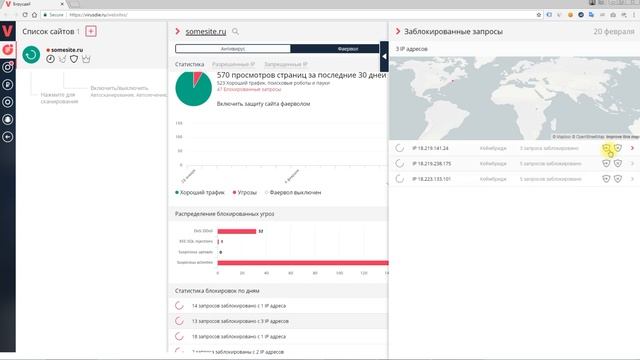The height and width of the screenshot is (360, 640).
Task: Open the sidebar icon with red notification dot
Action: click(x=7, y=67)
